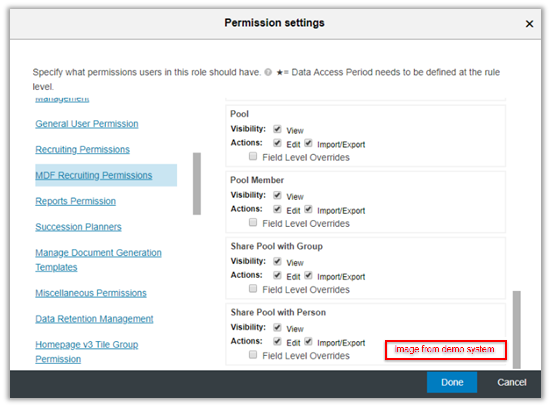The width and height of the screenshot is (551, 407).
Task: Enable Field Level Overrides for Pool
Action: [253, 156]
